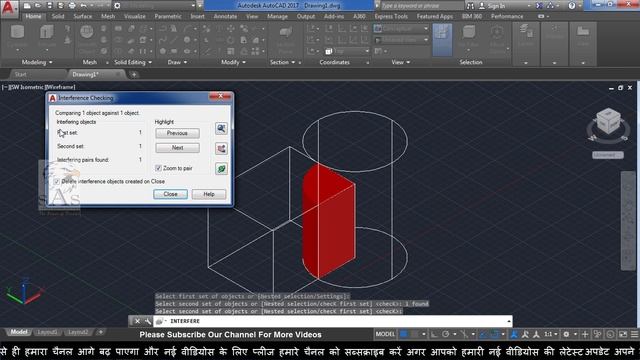Click the ViewCube in the viewport

click(x=608, y=121)
